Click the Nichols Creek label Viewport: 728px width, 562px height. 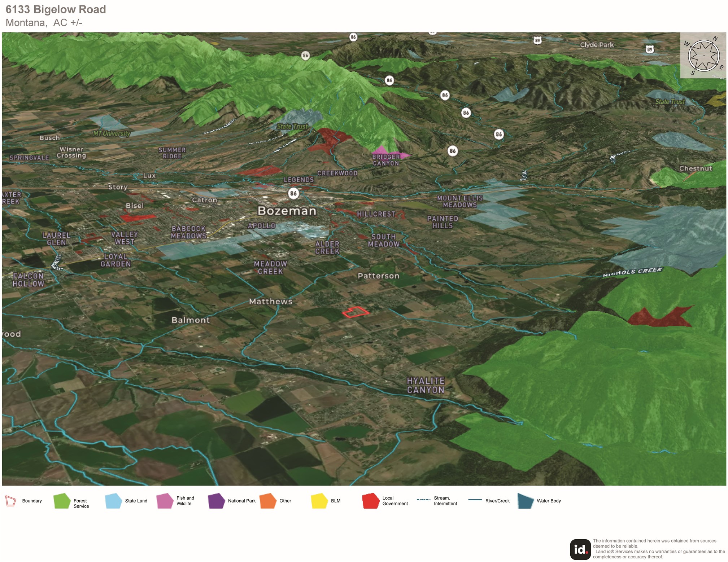pyautogui.click(x=632, y=272)
